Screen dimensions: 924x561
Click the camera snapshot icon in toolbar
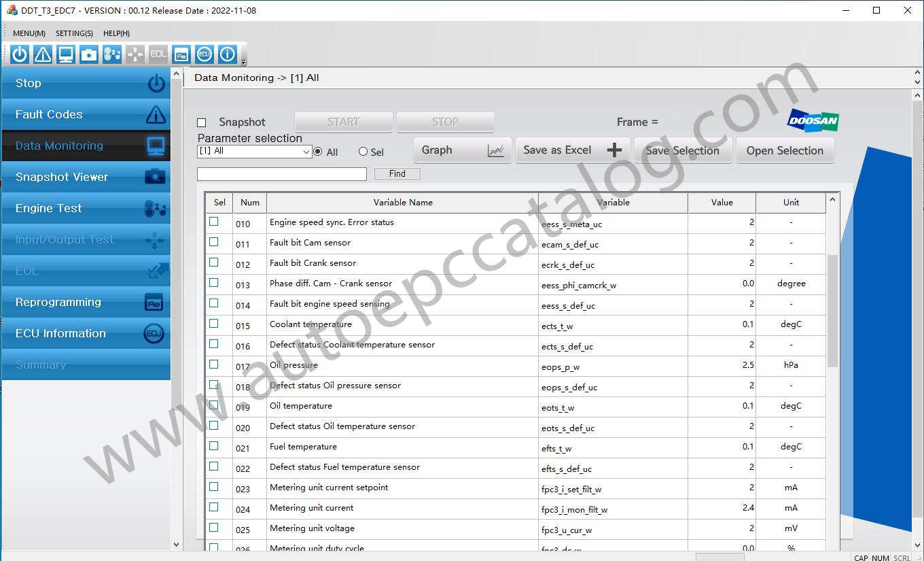[89, 54]
